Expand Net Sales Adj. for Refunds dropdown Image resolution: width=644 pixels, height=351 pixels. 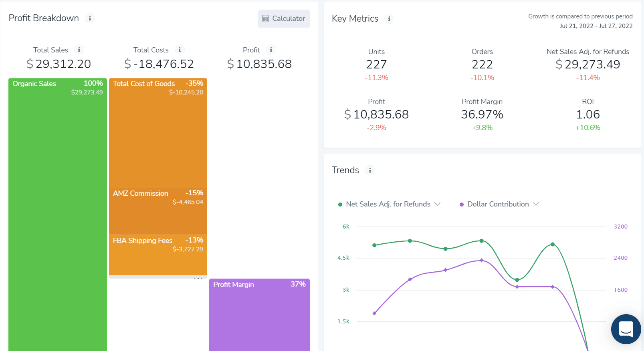coord(438,204)
